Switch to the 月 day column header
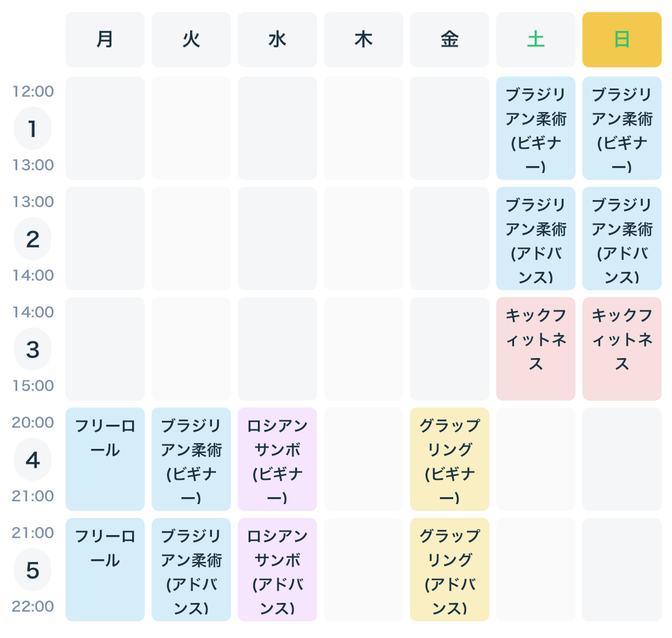The image size is (672, 638). pos(105,40)
